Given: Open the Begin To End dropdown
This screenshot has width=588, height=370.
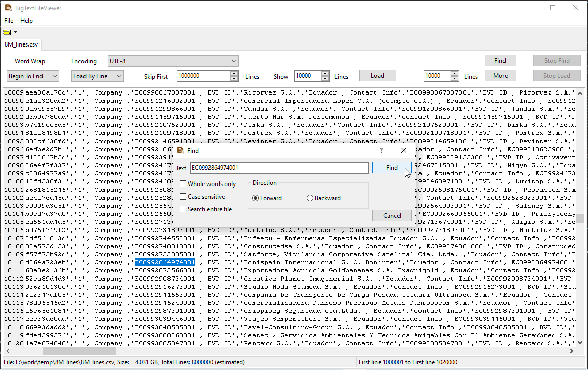Looking at the screenshot, I should [33, 76].
